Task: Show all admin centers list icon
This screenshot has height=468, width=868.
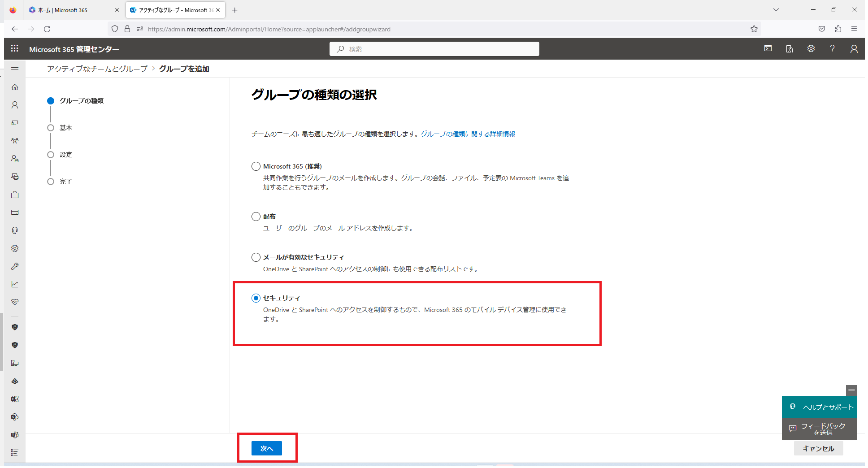Action: pyautogui.click(x=15, y=453)
